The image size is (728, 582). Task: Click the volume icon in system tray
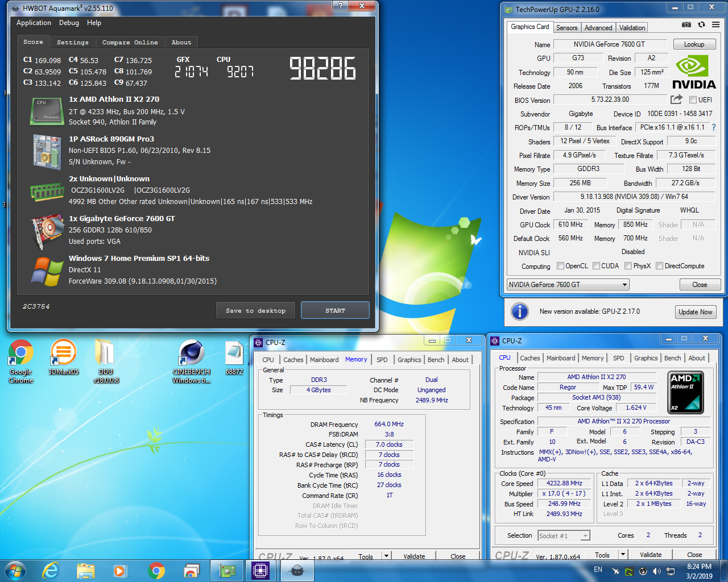(657, 571)
